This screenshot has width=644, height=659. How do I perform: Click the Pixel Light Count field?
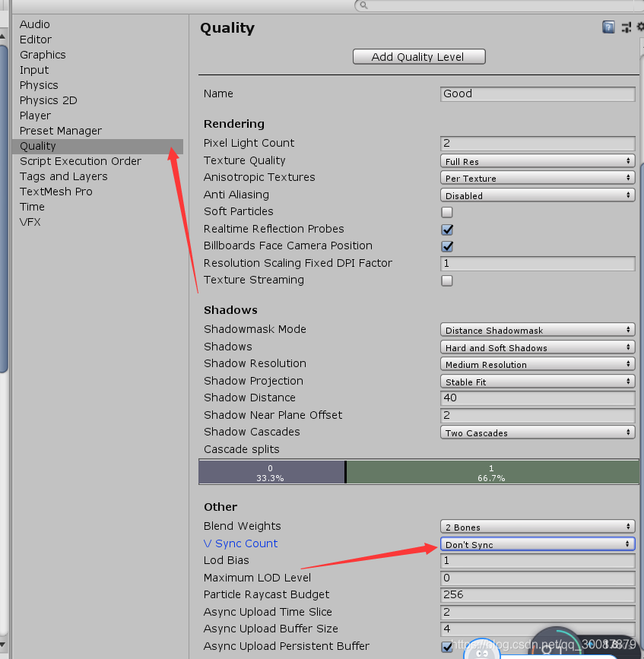(x=538, y=144)
